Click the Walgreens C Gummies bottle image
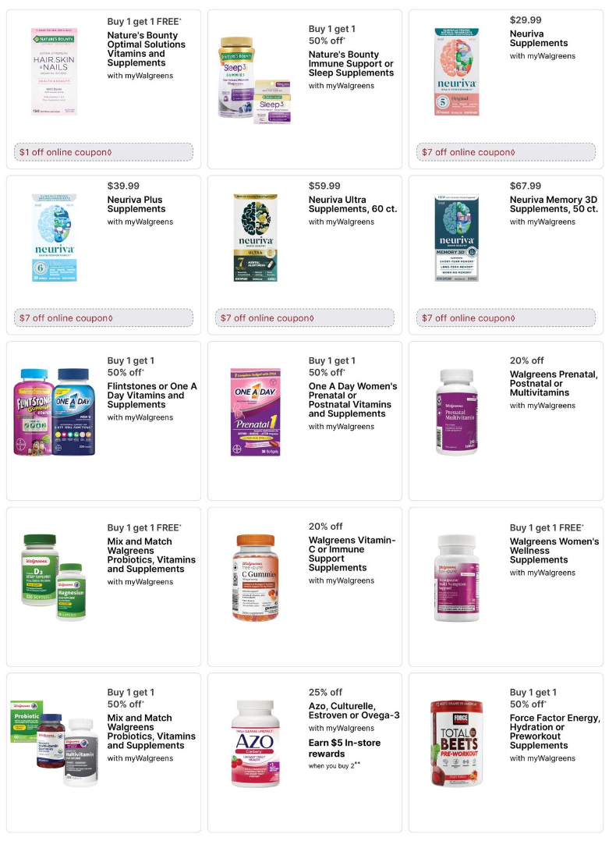The image size is (616, 841). coord(256,577)
